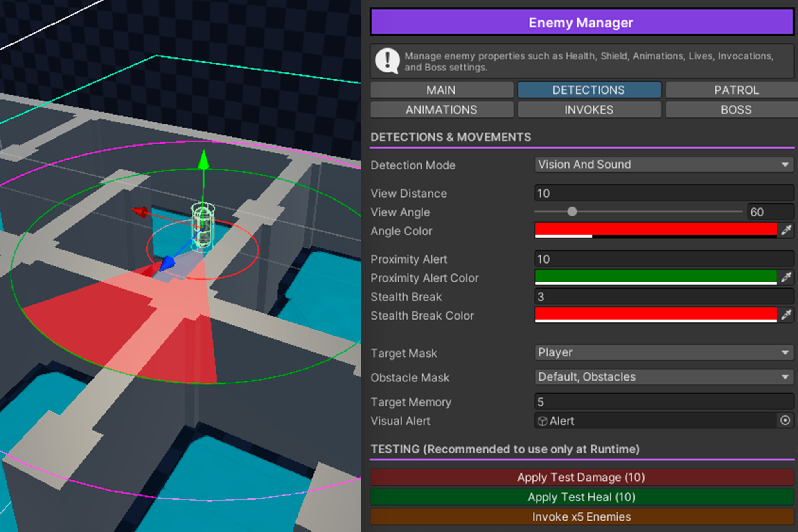Click the Proximity Alert Color eyedropper
This screenshot has height=532, width=798.
tap(786, 277)
